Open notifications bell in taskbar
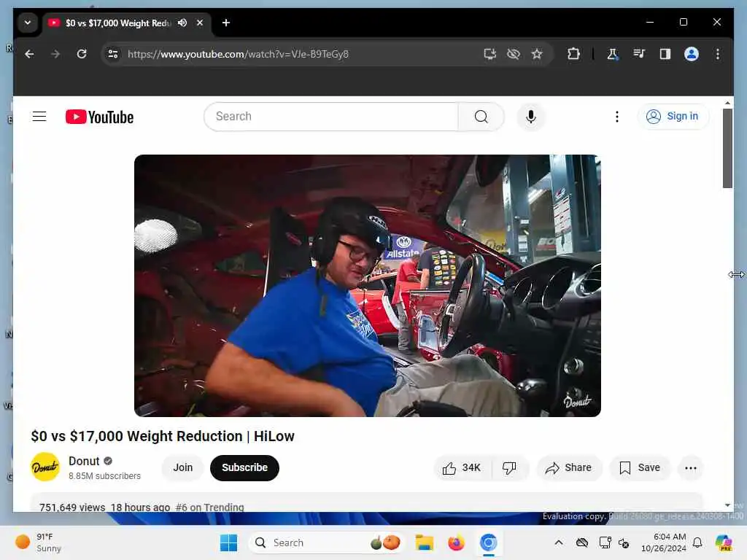This screenshot has height=560, width=747. pyautogui.click(x=697, y=542)
